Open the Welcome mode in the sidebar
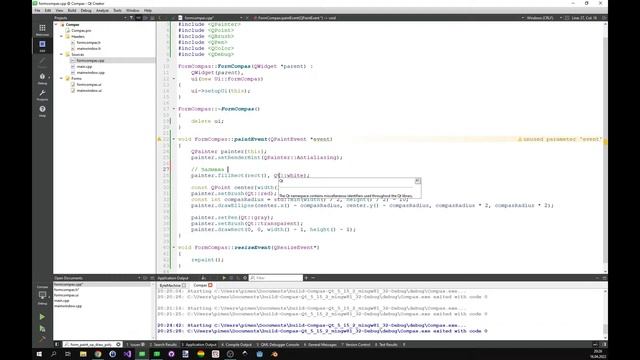This screenshot has width=640, height=360. click(x=42, y=30)
